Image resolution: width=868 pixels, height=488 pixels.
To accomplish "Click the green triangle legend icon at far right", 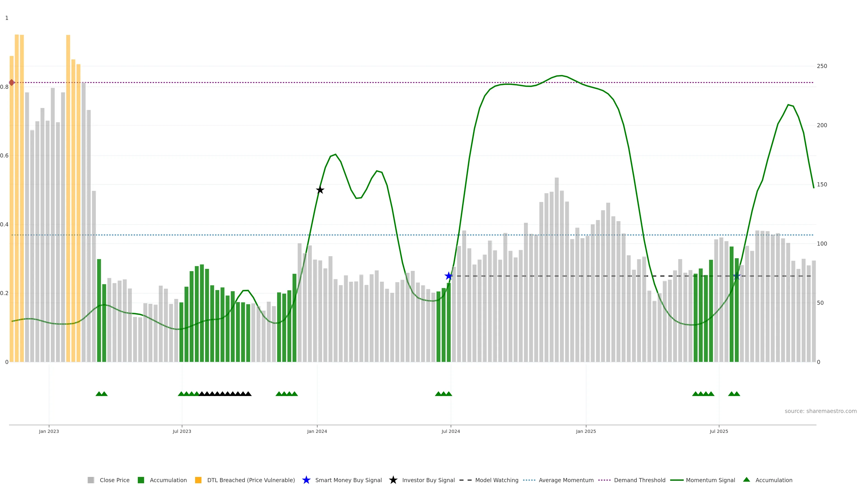I will click(747, 480).
